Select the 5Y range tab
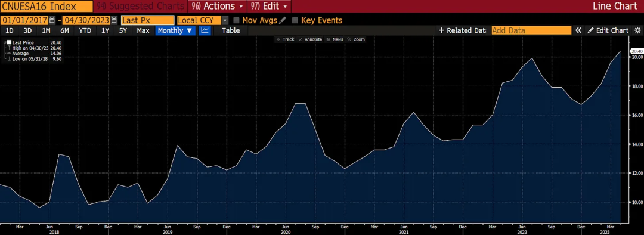Image resolution: width=644 pixels, height=235 pixels. [x=123, y=30]
